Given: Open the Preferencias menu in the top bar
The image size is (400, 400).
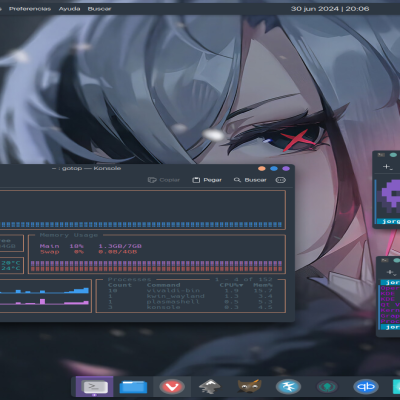Looking at the screenshot, I should pyautogui.click(x=30, y=9).
